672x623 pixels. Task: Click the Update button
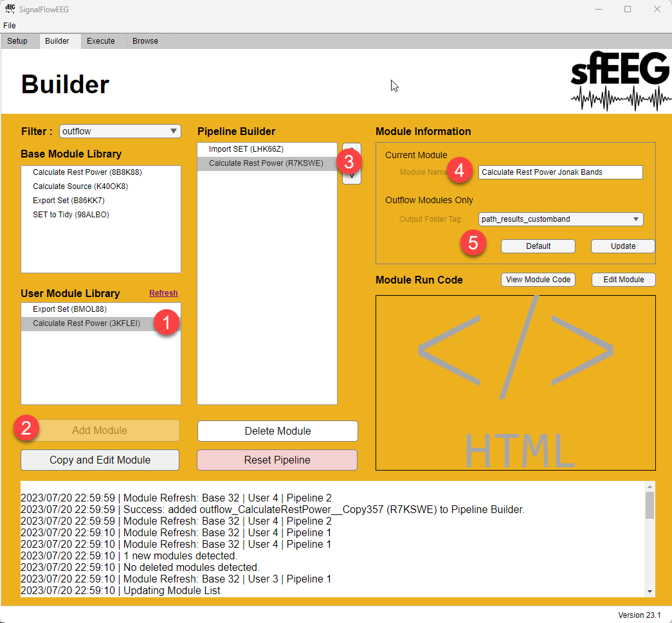(x=622, y=246)
